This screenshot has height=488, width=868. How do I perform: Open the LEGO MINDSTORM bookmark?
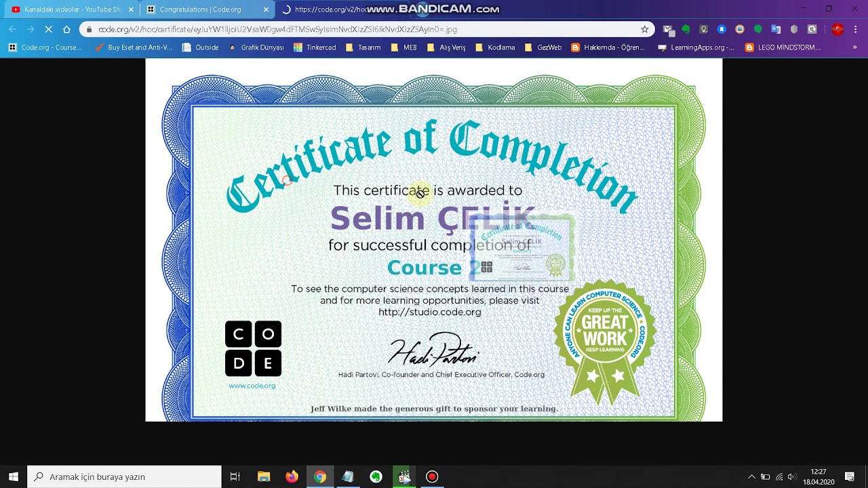pyautogui.click(x=783, y=47)
